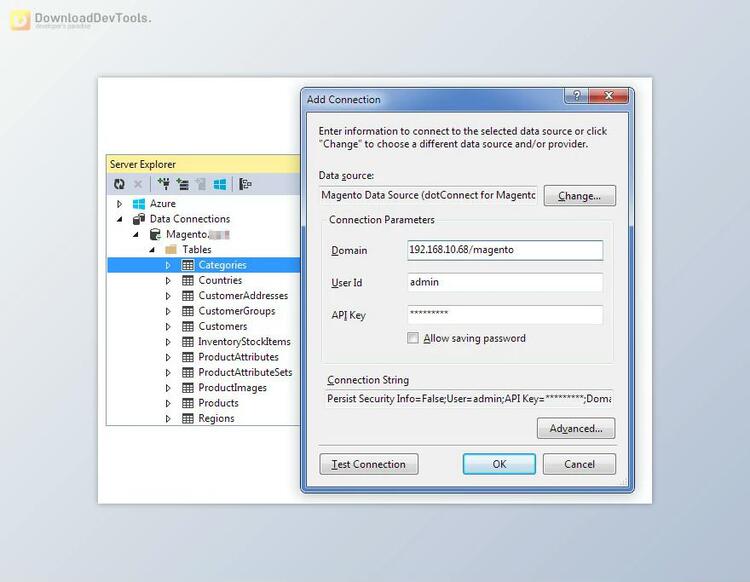This screenshot has width=750, height=582.
Task: Select the CustomerAddresses tree row label
Action: (x=243, y=296)
